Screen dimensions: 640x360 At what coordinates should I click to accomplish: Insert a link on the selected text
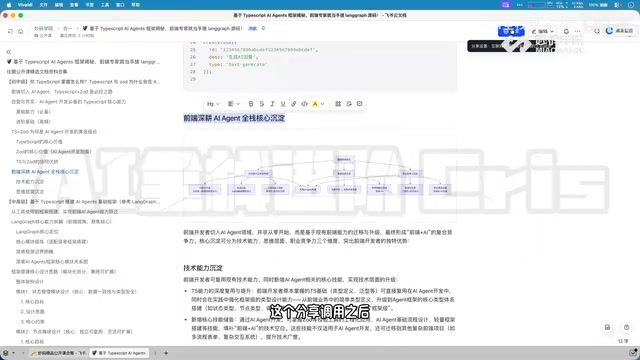point(293,104)
